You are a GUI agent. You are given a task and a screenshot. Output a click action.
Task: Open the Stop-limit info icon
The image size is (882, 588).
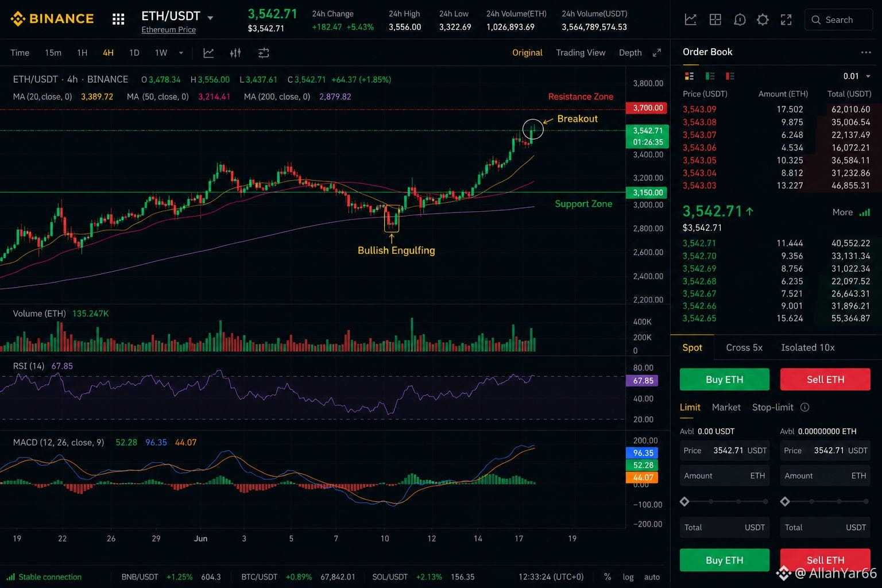(804, 407)
